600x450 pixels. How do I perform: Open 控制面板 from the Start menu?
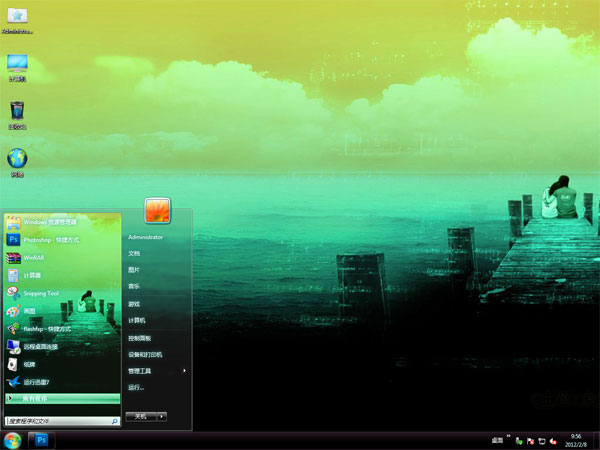(x=138, y=338)
